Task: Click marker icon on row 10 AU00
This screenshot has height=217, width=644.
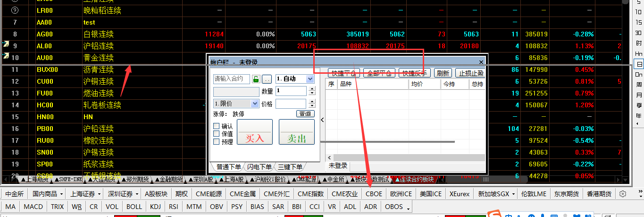Action: point(6,56)
